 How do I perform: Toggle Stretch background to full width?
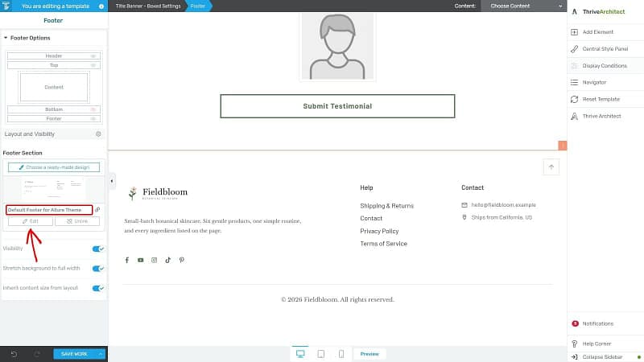coord(97,269)
